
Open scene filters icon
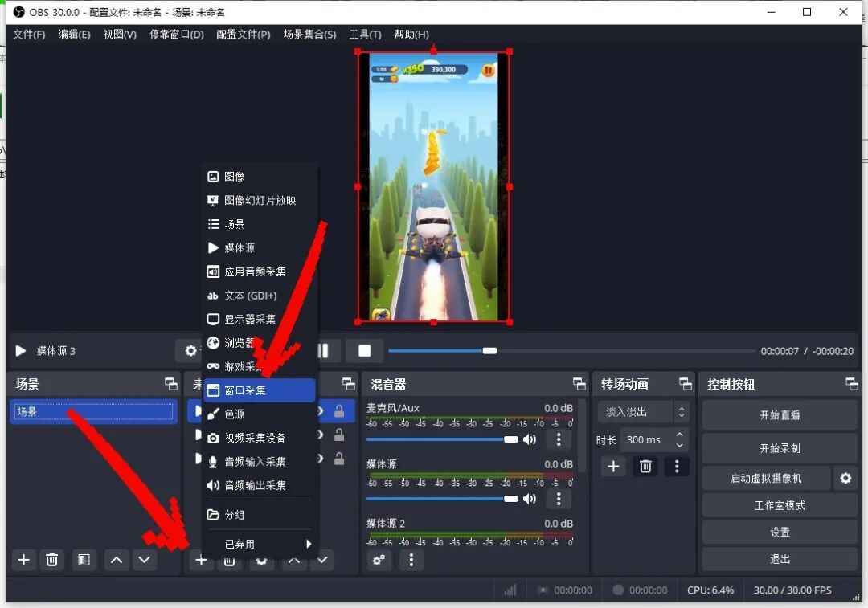[84, 560]
